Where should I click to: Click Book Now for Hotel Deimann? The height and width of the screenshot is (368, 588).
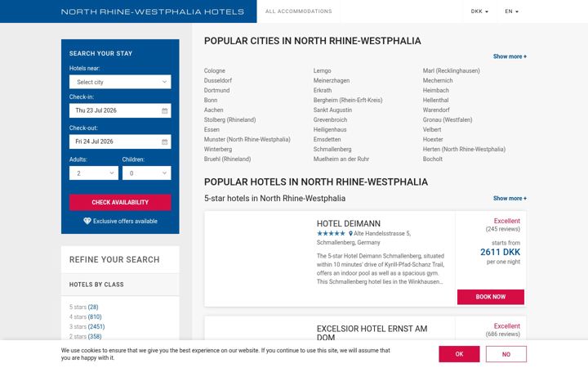click(491, 297)
